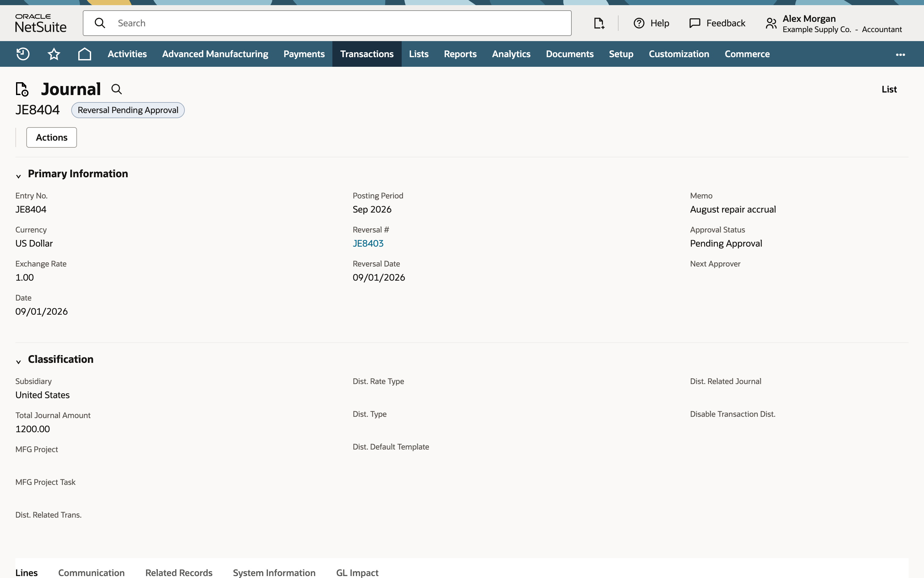The height and width of the screenshot is (578, 924).
Task: Open the Actions dropdown button
Action: click(52, 137)
